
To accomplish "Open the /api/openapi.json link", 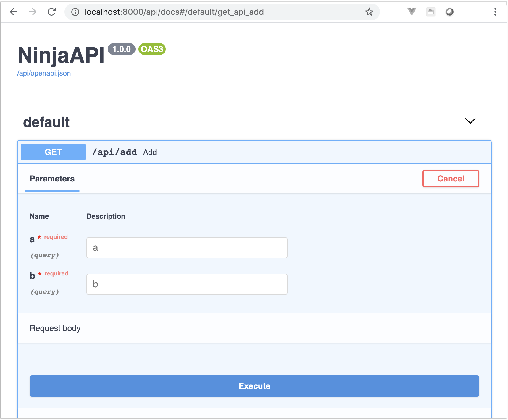I will tap(44, 73).
